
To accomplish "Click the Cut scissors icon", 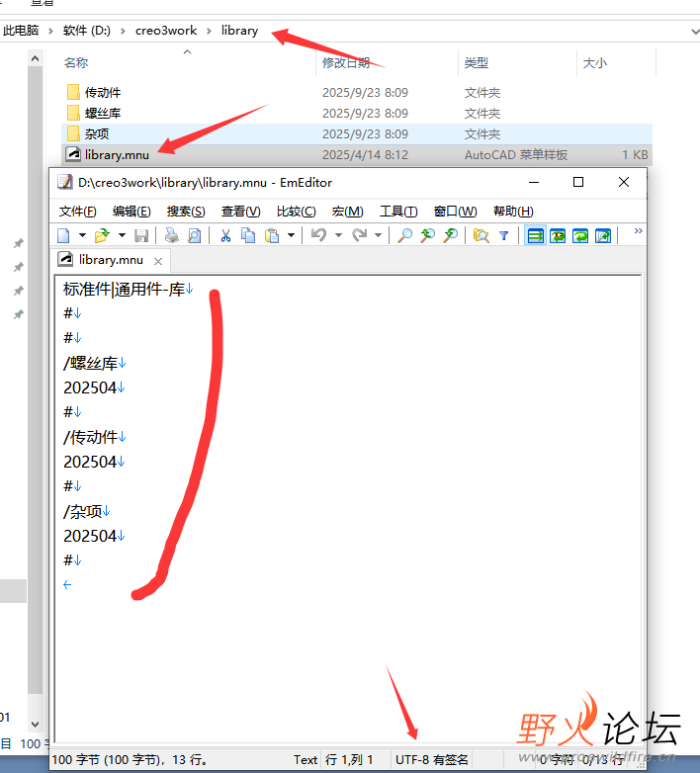I will (225, 235).
